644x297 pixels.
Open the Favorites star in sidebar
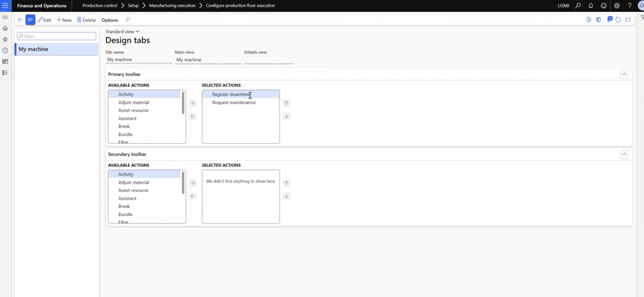5,39
